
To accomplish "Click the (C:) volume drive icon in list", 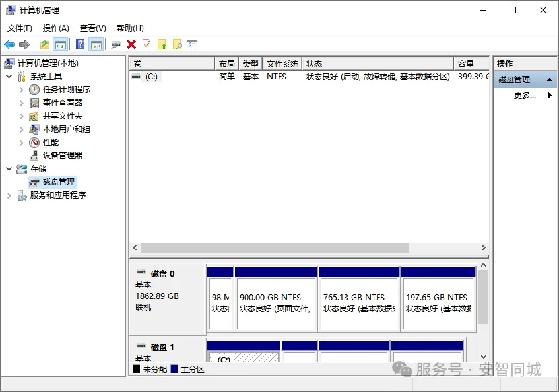I will pyautogui.click(x=136, y=77).
